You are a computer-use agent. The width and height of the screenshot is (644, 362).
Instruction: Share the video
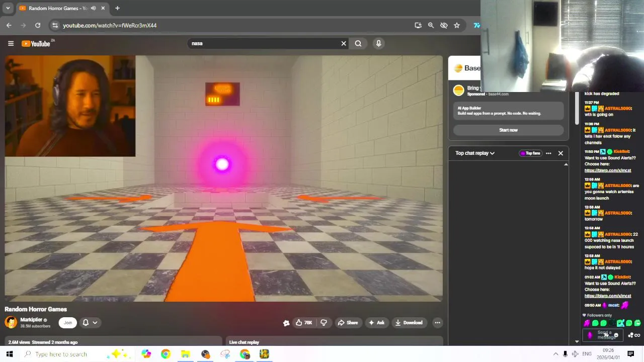348,323
